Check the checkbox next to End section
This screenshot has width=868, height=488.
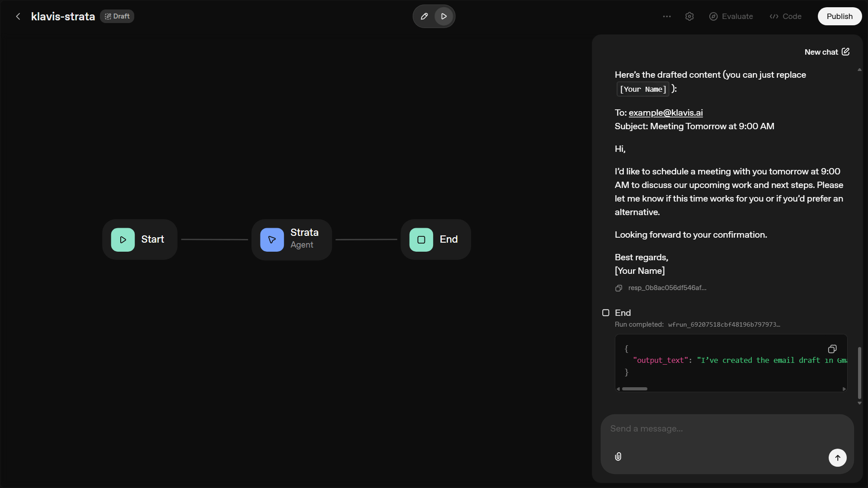[606, 313]
